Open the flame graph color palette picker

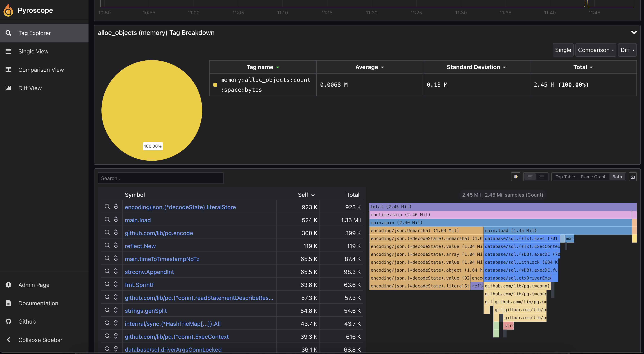click(x=516, y=177)
